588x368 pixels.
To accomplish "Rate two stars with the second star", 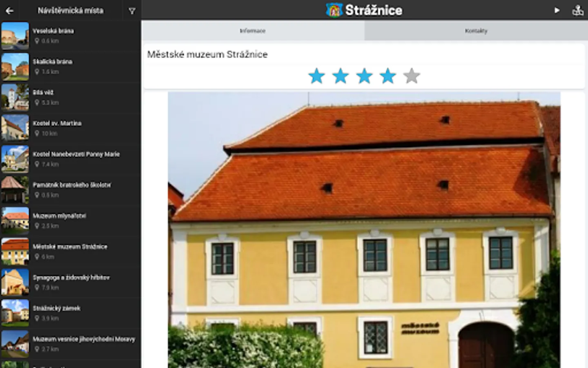I will (x=340, y=76).
